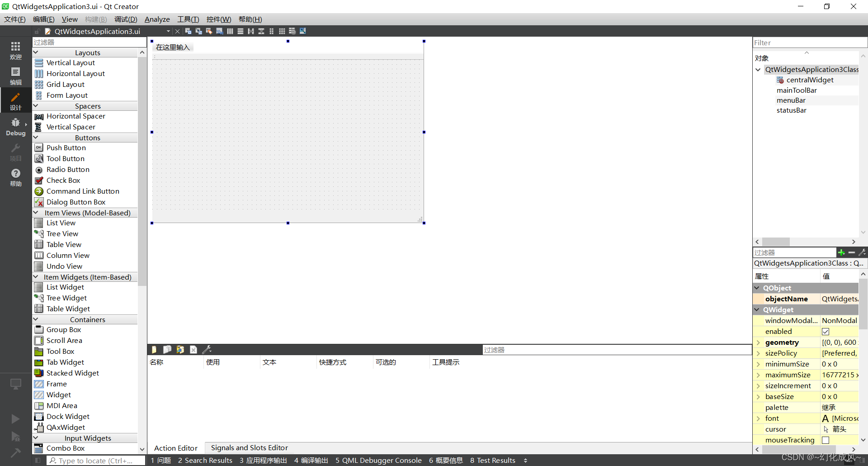The height and width of the screenshot is (466, 868).
Task: Click the Paste action icon in Action Editor
Action: tap(180, 349)
